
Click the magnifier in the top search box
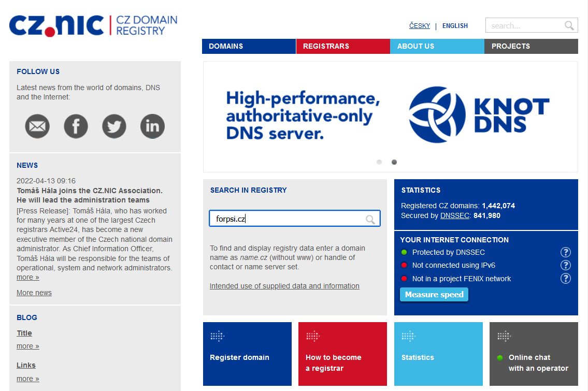(569, 25)
